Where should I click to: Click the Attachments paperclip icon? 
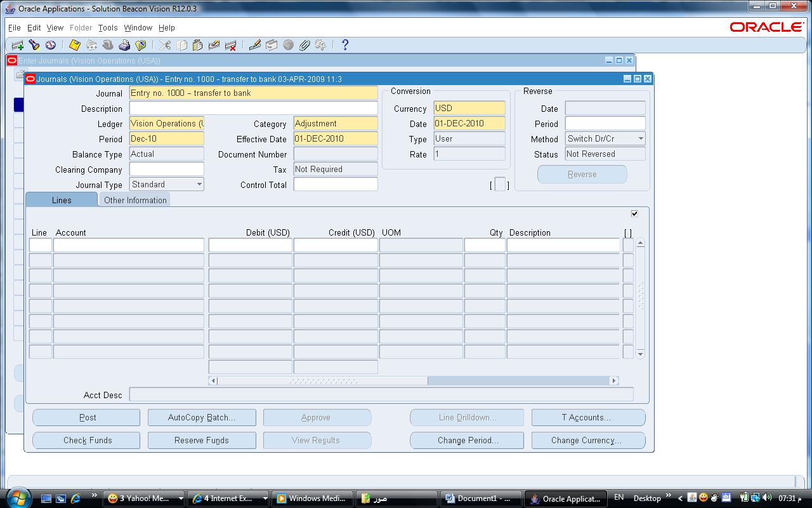click(x=304, y=45)
